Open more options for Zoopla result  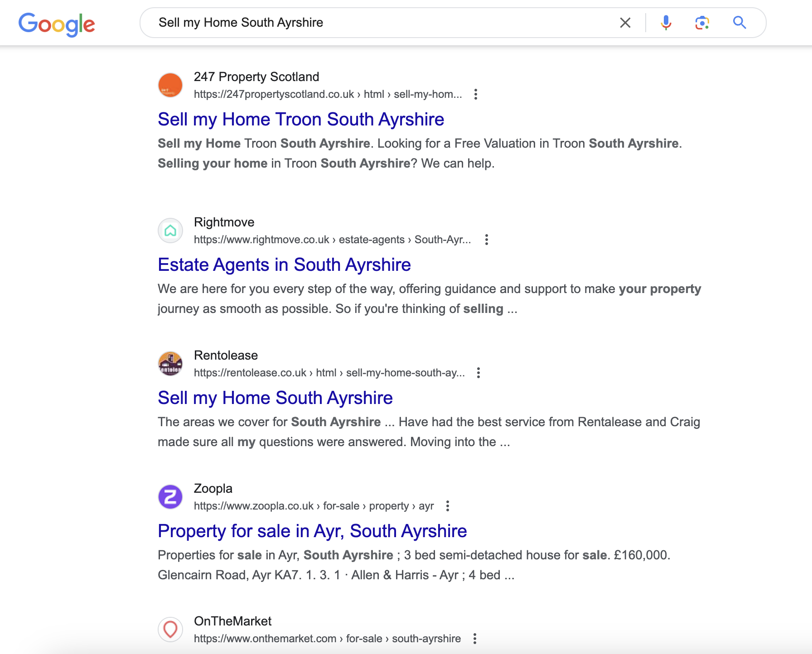click(447, 506)
